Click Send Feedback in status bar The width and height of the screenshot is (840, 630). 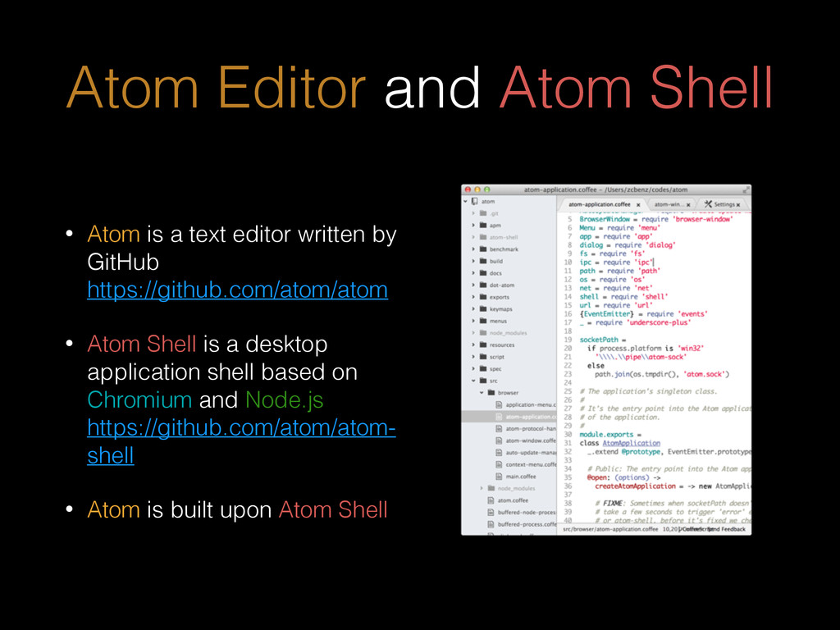pyautogui.click(x=728, y=529)
